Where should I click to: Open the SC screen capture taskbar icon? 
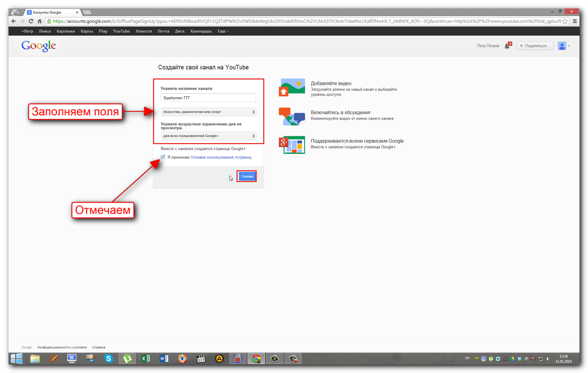(x=72, y=358)
